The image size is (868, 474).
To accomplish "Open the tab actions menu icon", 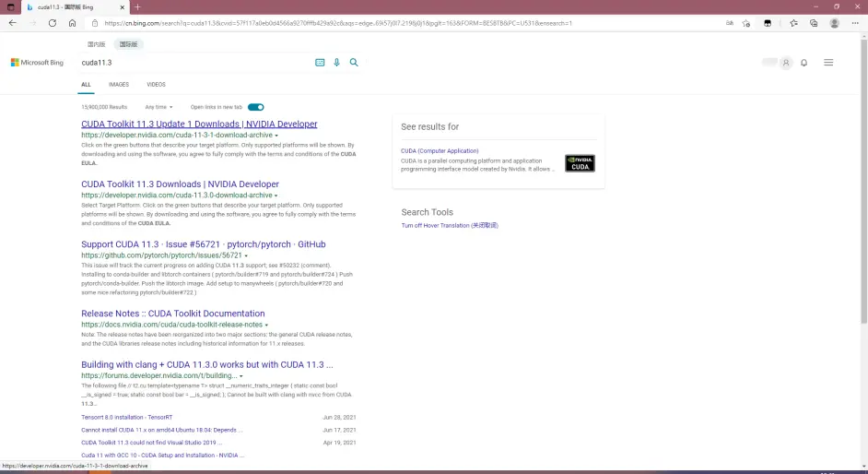I will (10, 7).
